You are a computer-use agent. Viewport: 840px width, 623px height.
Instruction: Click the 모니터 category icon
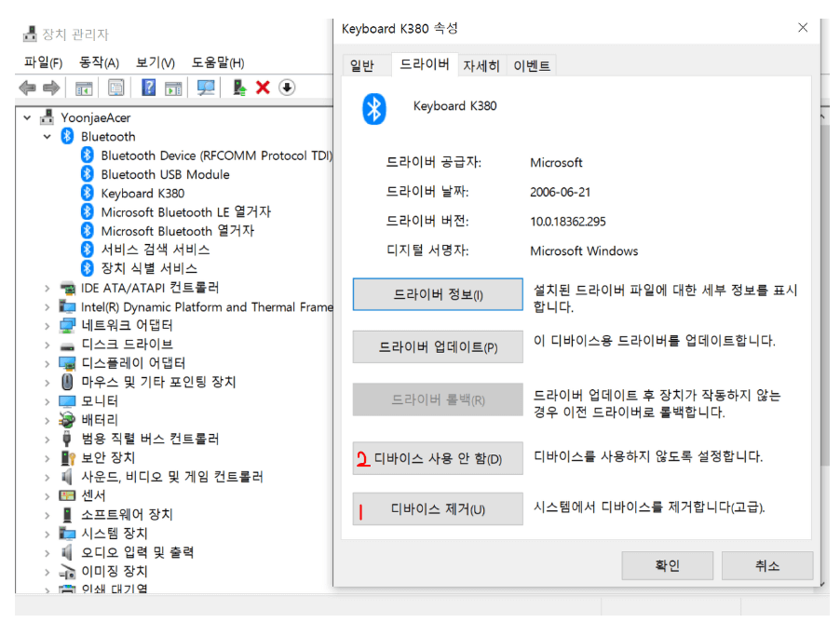tap(67, 400)
